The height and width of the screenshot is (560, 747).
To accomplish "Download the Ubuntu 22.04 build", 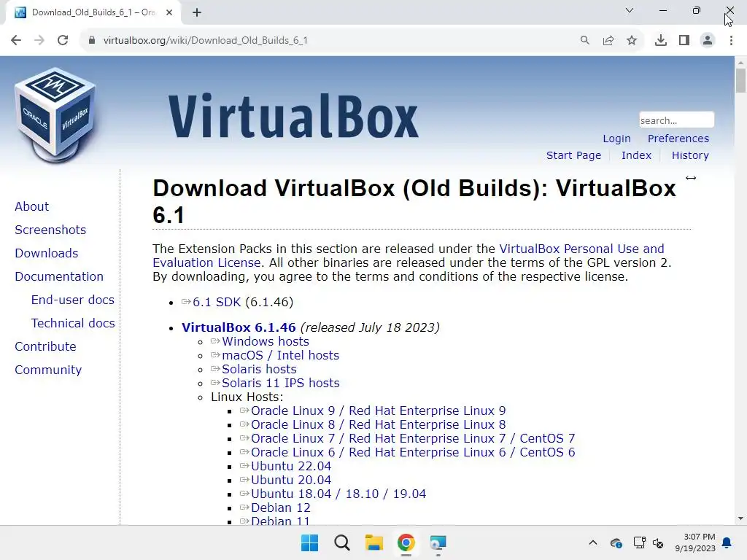I will click(x=290, y=466).
